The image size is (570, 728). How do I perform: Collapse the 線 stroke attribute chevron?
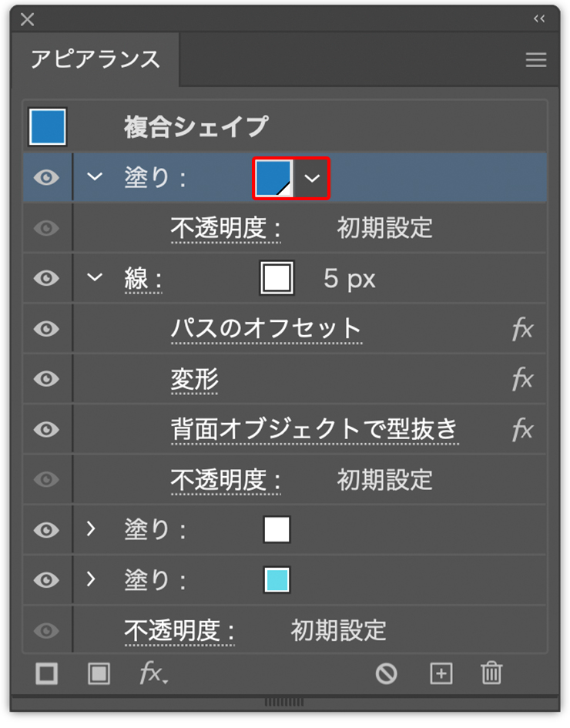pos(95,278)
